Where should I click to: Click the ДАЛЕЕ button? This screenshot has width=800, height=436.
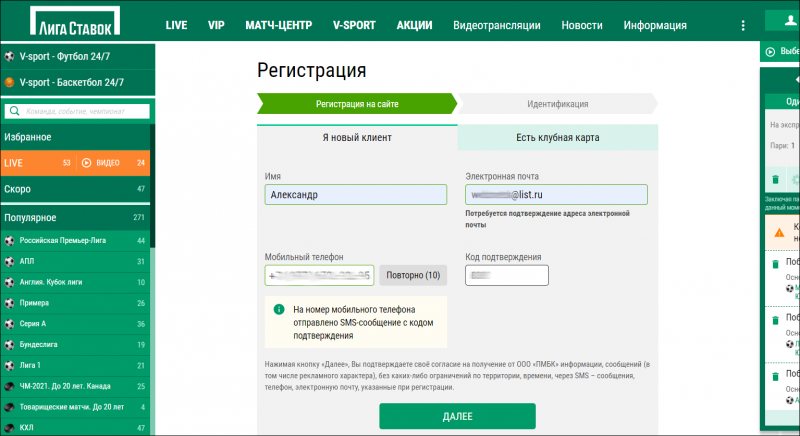tap(457, 416)
